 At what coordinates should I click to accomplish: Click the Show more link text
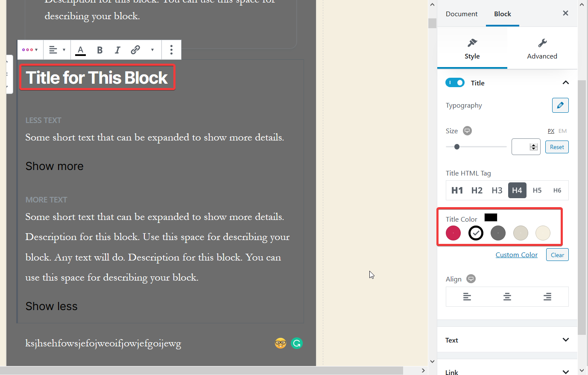(55, 166)
